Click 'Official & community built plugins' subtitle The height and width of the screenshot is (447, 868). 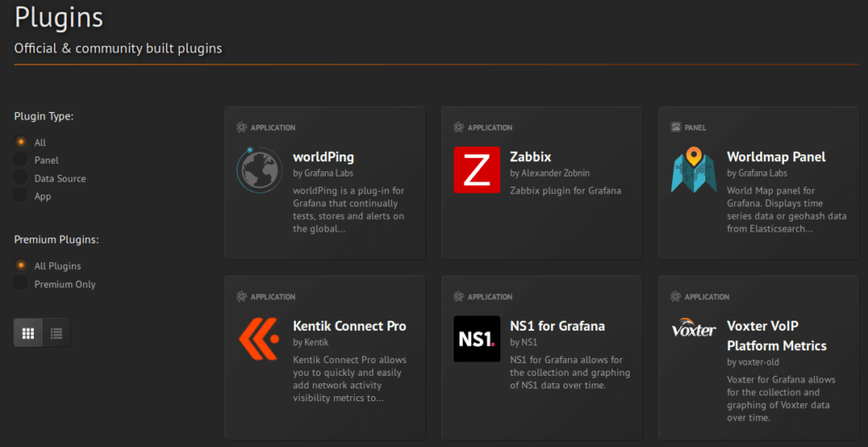[118, 48]
